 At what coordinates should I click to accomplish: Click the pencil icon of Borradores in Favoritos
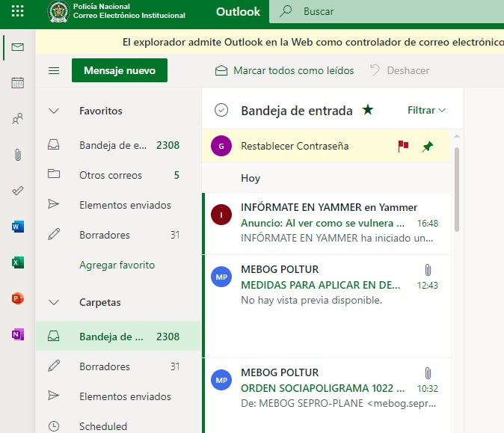pyautogui.click(x=54, y=234)
